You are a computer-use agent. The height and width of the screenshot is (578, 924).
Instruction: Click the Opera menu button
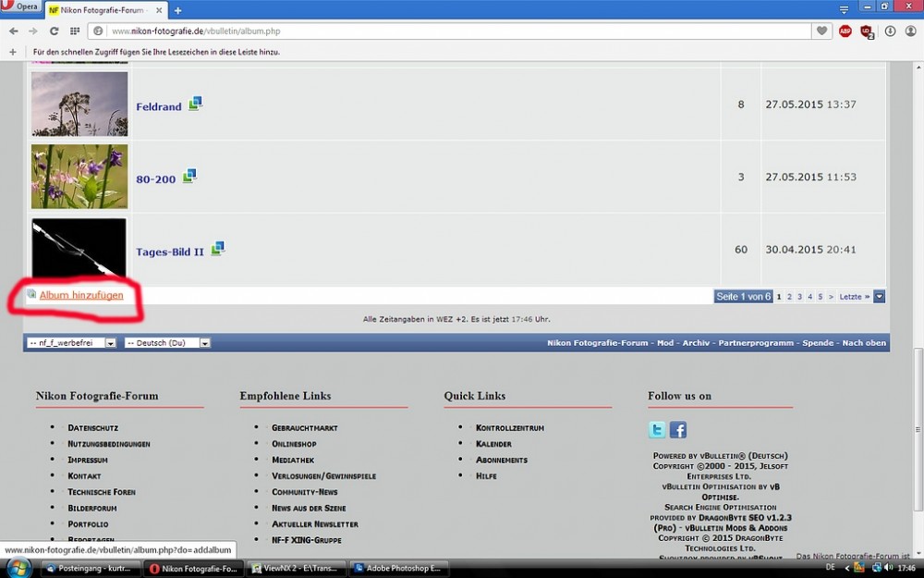point(21,7)
